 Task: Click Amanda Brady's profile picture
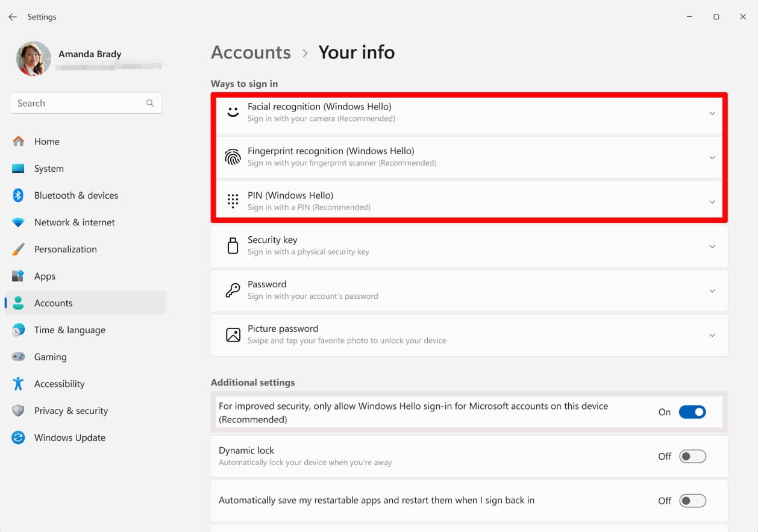(34, 59)
